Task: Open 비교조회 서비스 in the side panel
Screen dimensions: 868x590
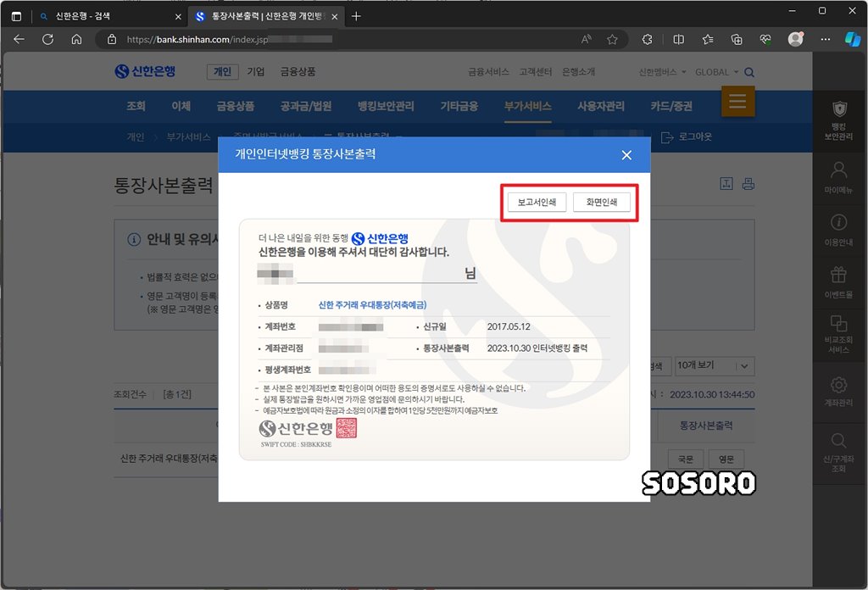Action: [838, 334]
